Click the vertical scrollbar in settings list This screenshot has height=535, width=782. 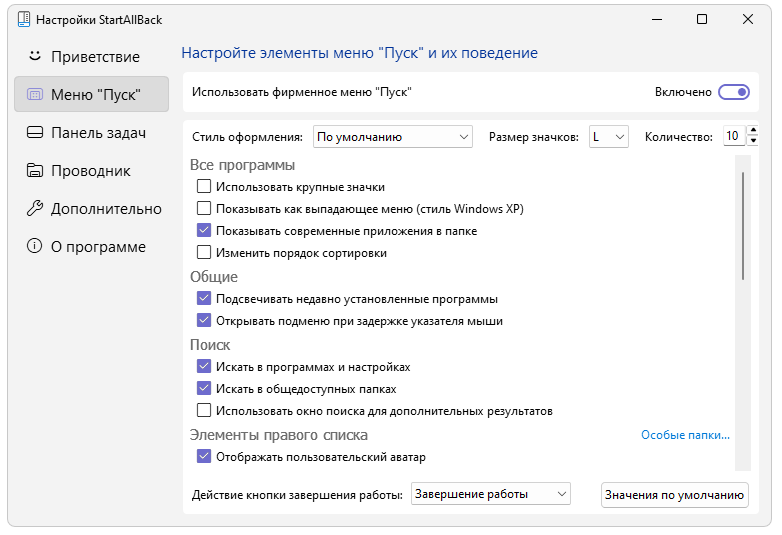(742, 225)
